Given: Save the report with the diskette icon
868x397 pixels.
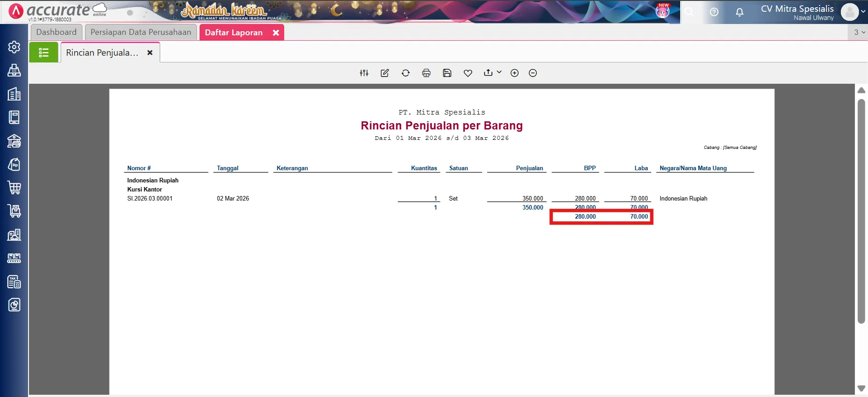Looking at the screenshot, I should 447,73.
